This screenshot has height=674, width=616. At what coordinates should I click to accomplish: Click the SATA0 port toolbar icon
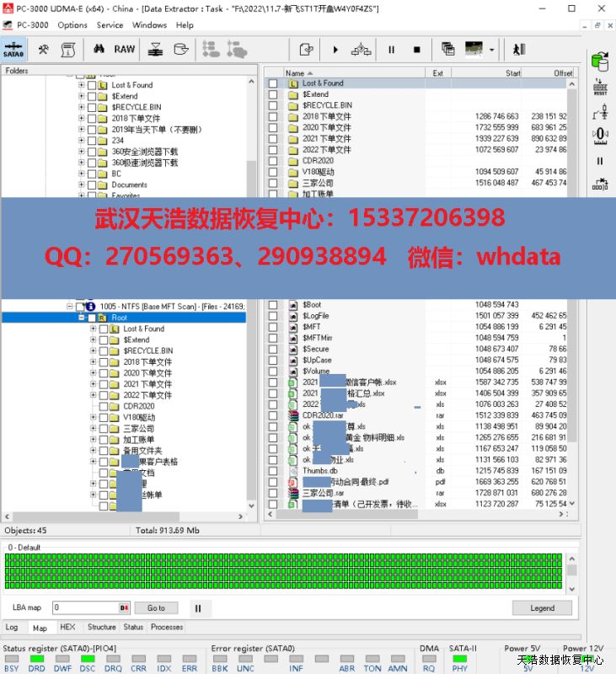(13, 50)
